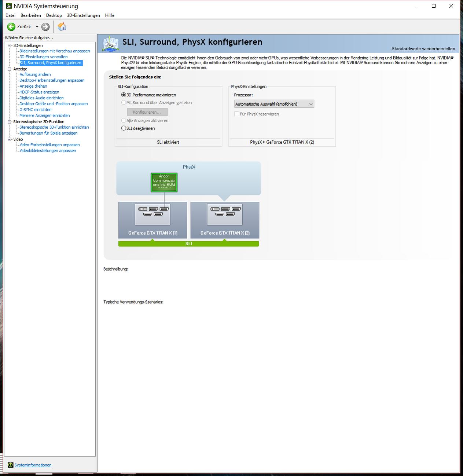463x476 pixels.
Task: Open the 3D-Einstellungen menu
Action: click(x=83, y=15)
